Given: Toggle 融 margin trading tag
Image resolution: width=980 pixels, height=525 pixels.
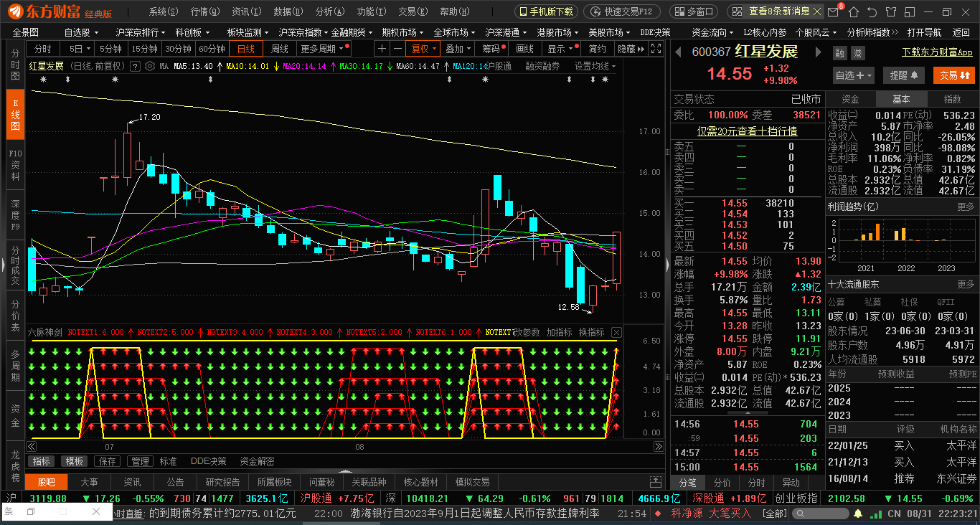Looking at the screenshot, I should (x=839, y=53).
